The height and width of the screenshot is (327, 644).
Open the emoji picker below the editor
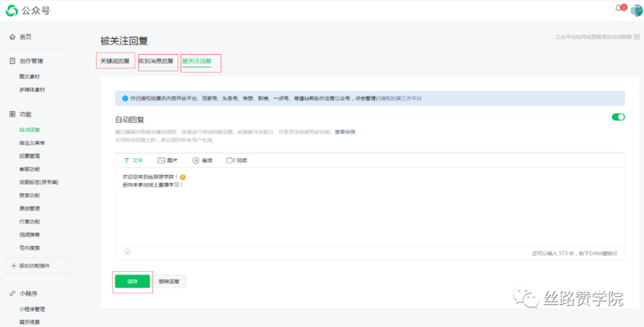pos(128,252)
